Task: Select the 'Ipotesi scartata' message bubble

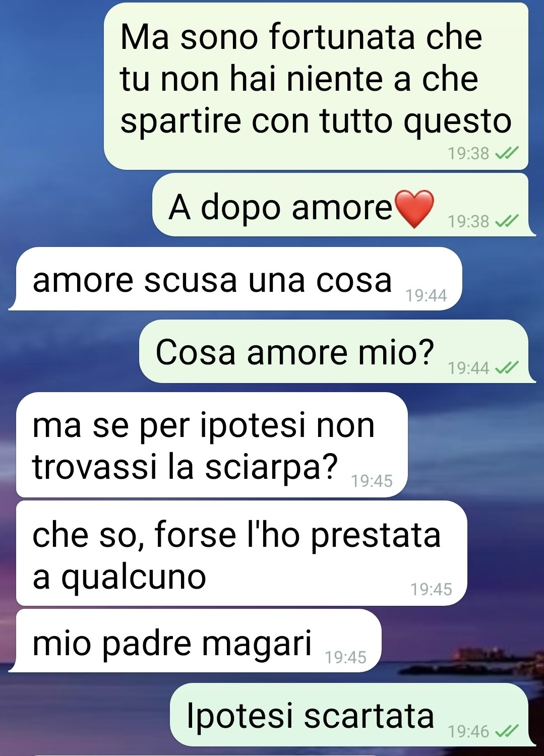Action: pos(352,715)
